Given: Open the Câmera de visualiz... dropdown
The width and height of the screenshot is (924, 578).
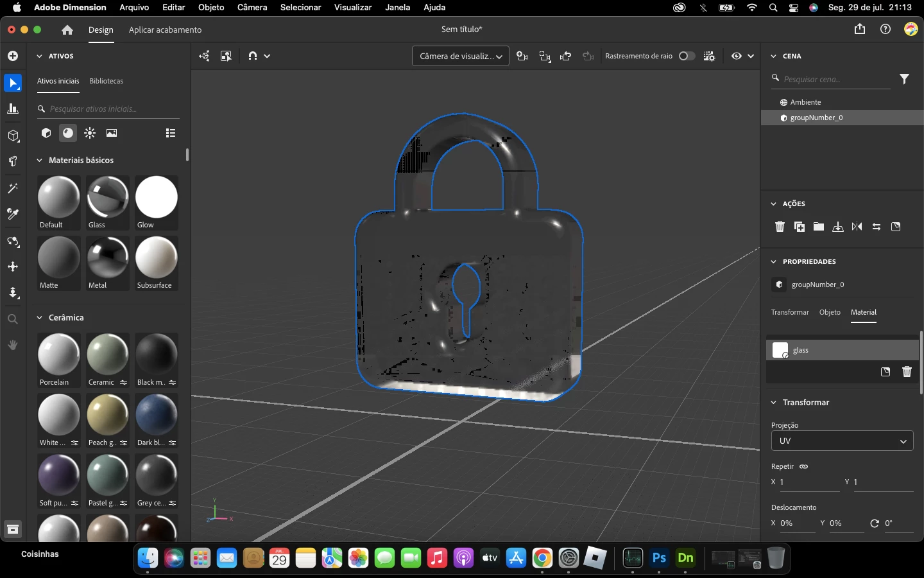Looking at the screenshot, I should 461,56.
